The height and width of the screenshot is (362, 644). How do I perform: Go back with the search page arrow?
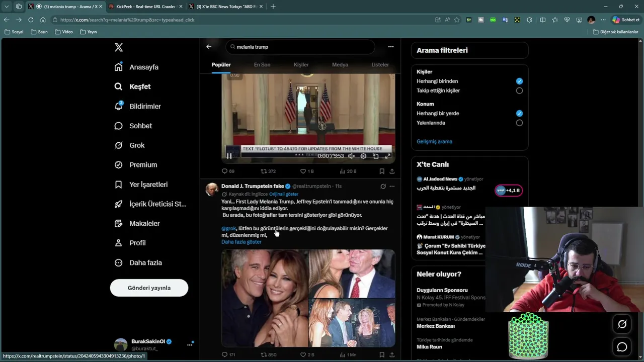209,47
